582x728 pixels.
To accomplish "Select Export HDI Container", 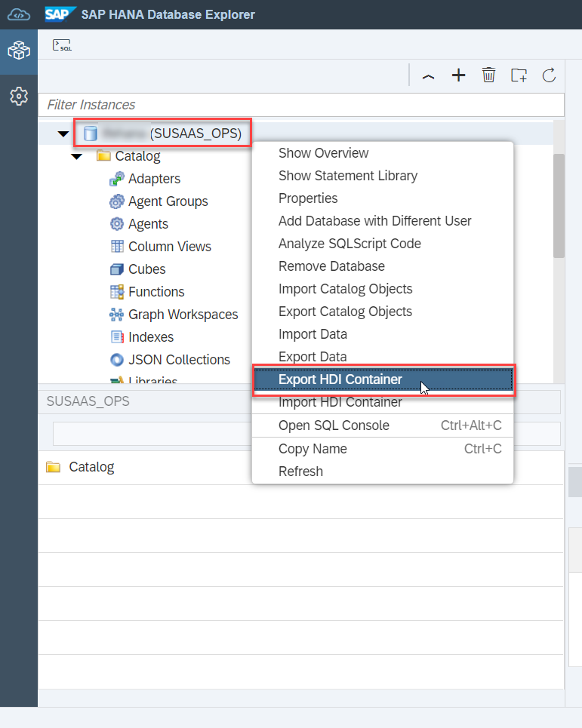I will tap(383, 379).
